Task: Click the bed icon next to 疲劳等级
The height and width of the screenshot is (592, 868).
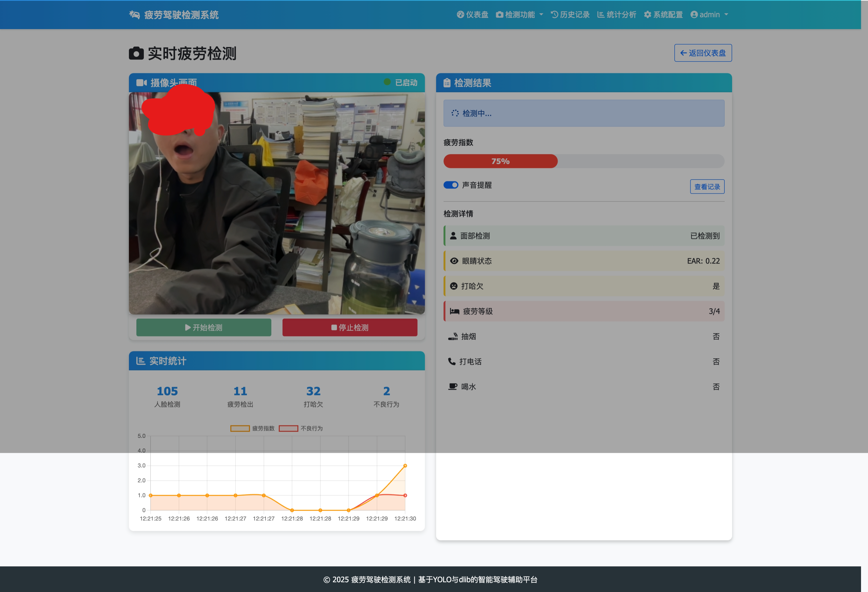Action: 454,311
